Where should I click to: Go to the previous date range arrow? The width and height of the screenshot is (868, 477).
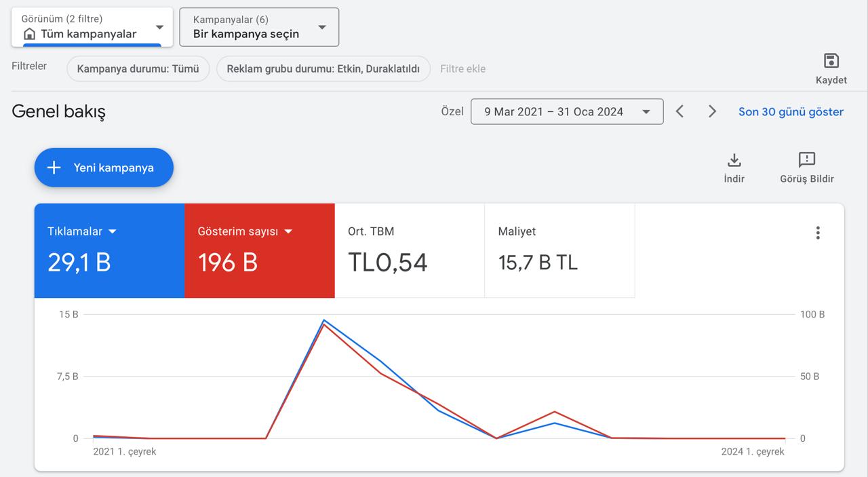pyautogui.click(x=679, y=111)
